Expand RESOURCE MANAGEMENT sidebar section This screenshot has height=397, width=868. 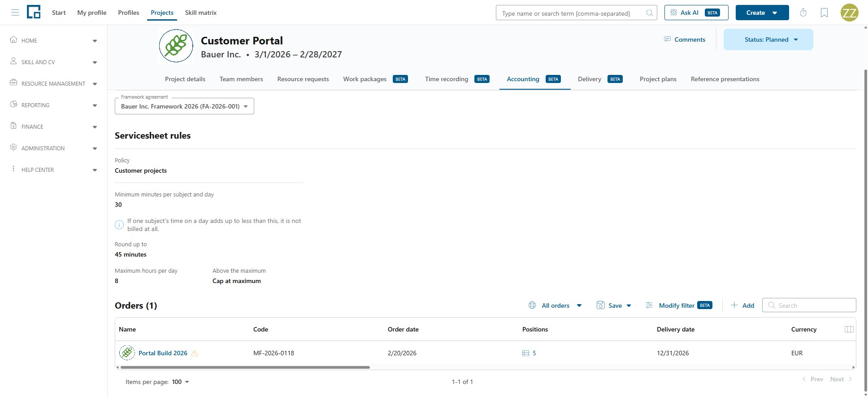53,83
